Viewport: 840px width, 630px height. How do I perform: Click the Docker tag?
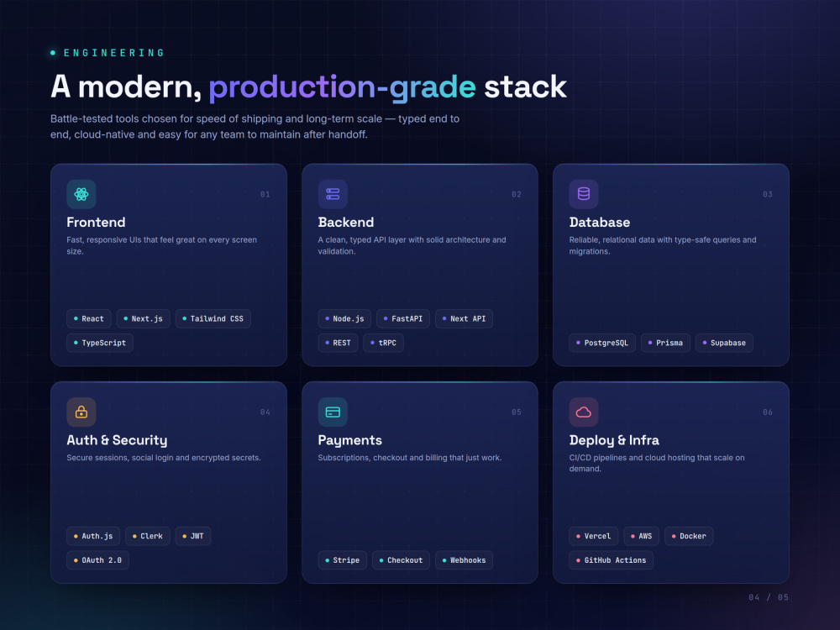tap(689, 536)
